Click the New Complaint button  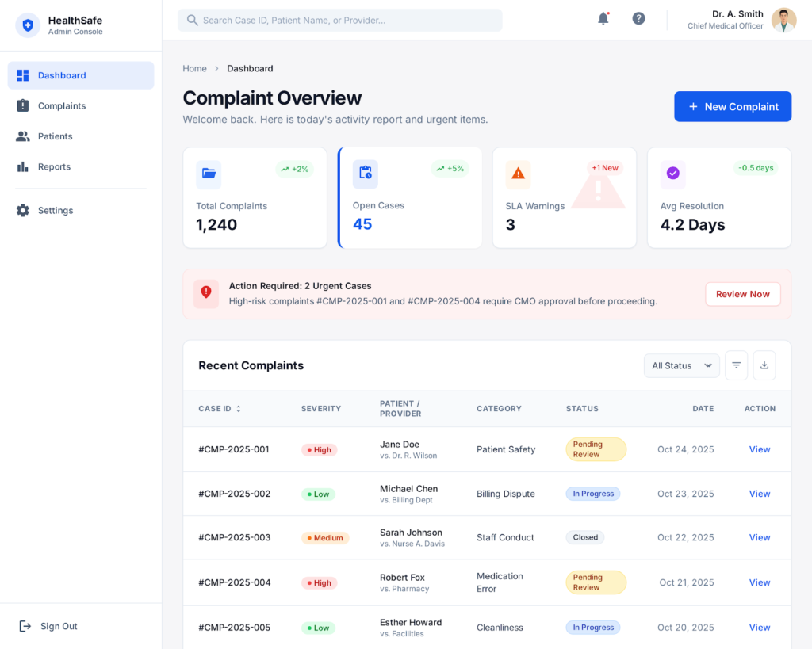pos(732,106)
